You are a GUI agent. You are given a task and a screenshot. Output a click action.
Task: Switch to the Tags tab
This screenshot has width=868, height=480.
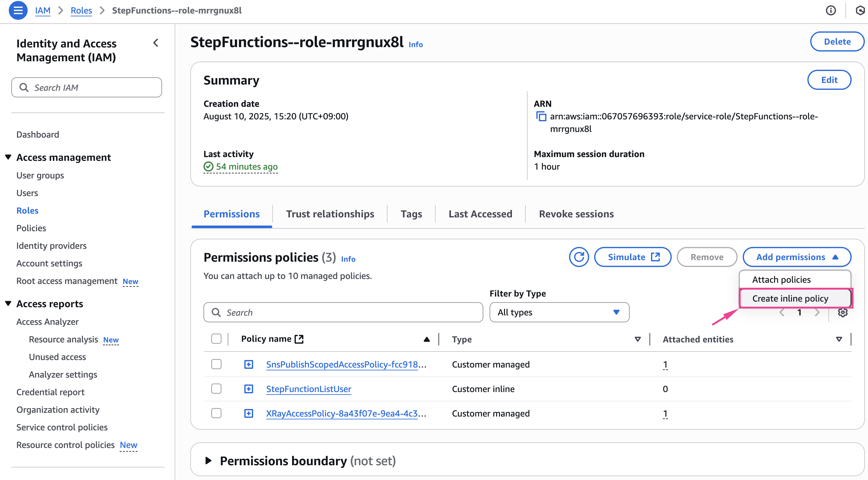point(411,214)
